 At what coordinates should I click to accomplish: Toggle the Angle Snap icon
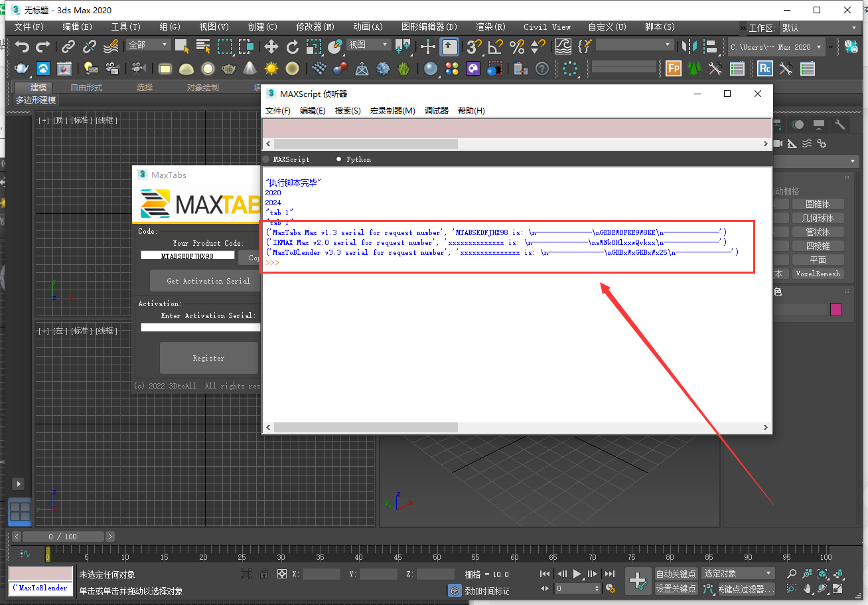click(x=495, y=46)
